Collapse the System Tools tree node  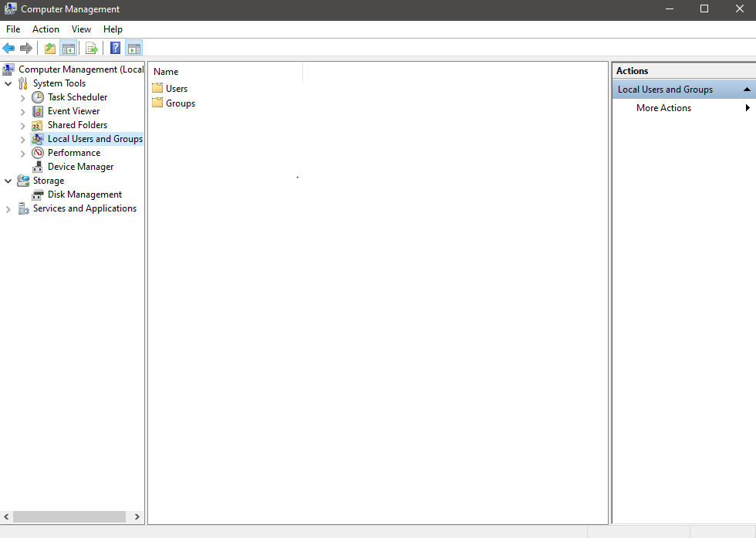(x=8, y=84)
